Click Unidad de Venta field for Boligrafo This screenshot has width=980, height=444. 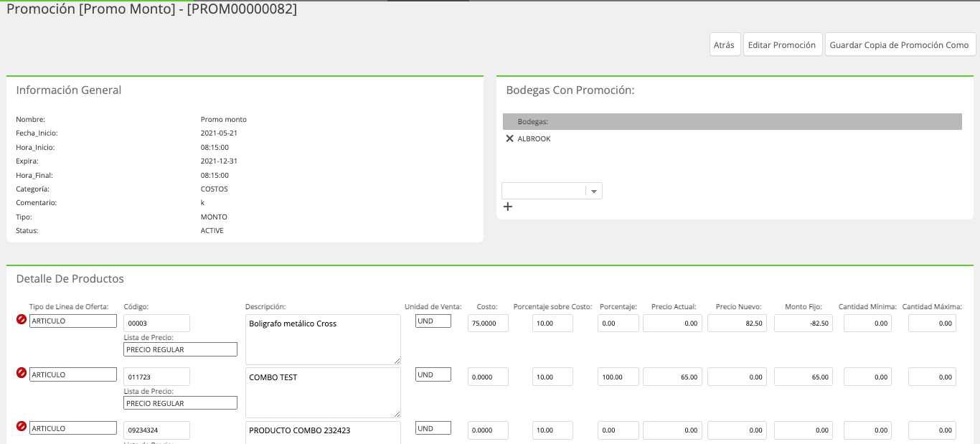(433, 321)
